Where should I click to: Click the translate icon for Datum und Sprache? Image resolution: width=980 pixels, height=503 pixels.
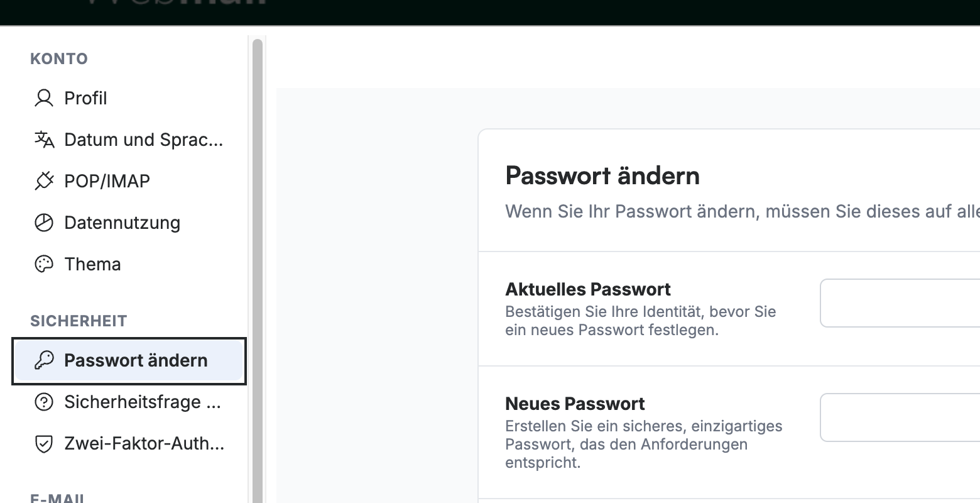(44, 140)
